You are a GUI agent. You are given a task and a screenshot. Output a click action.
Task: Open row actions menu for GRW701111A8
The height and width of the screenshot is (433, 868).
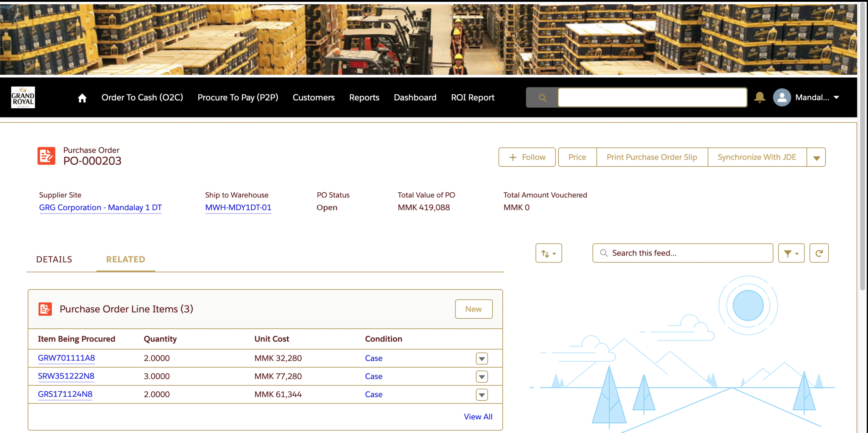(482, 359)
